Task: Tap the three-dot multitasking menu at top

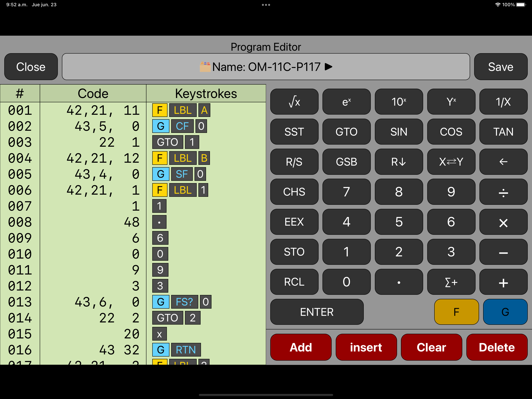Action: point(266,5)
